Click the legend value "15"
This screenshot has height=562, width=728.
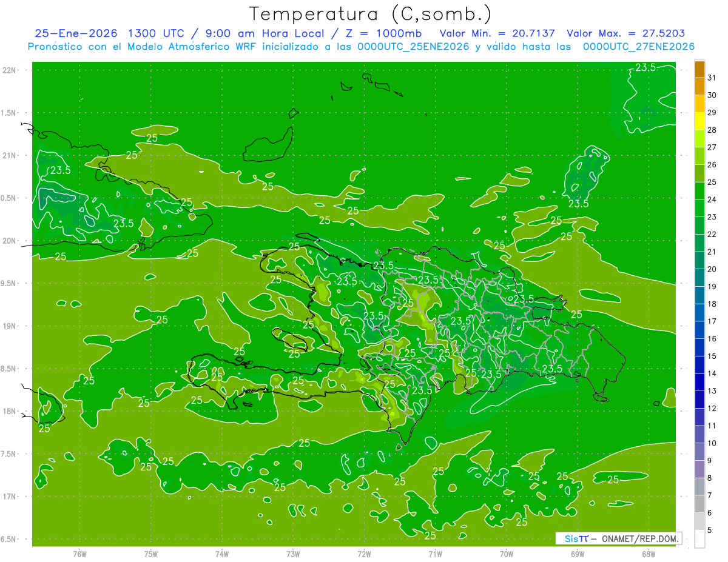(712, 356)
